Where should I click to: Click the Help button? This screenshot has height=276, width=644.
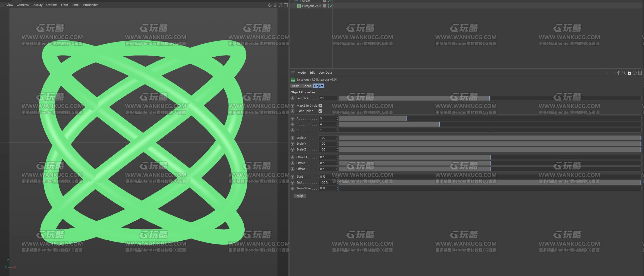300,196
